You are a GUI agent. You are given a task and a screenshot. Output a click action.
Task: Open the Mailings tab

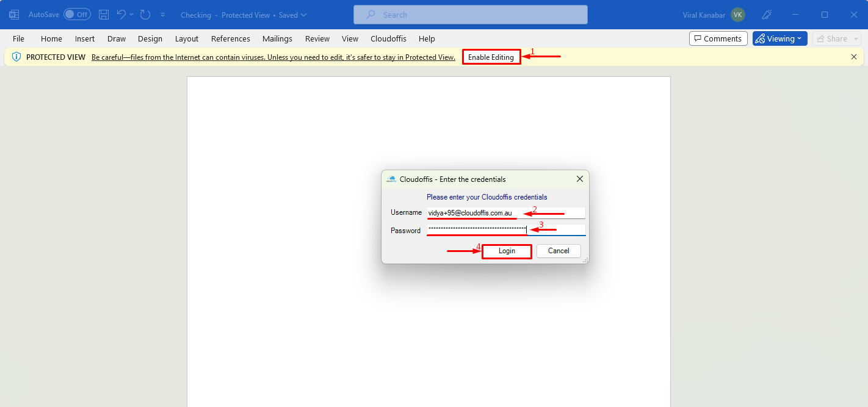click(278, 38)
